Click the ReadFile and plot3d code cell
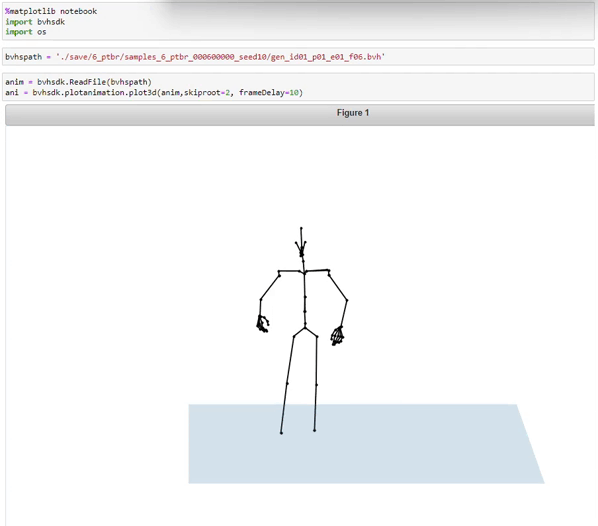The image size is (598, 526). (298, 87)
